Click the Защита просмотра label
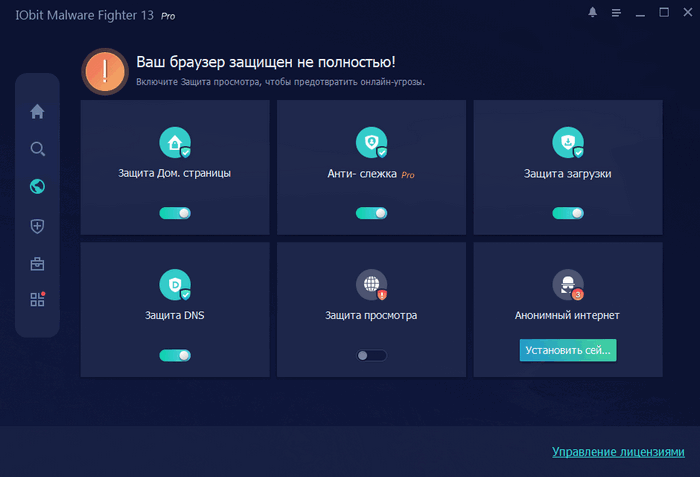 click(x=371, y=315)
